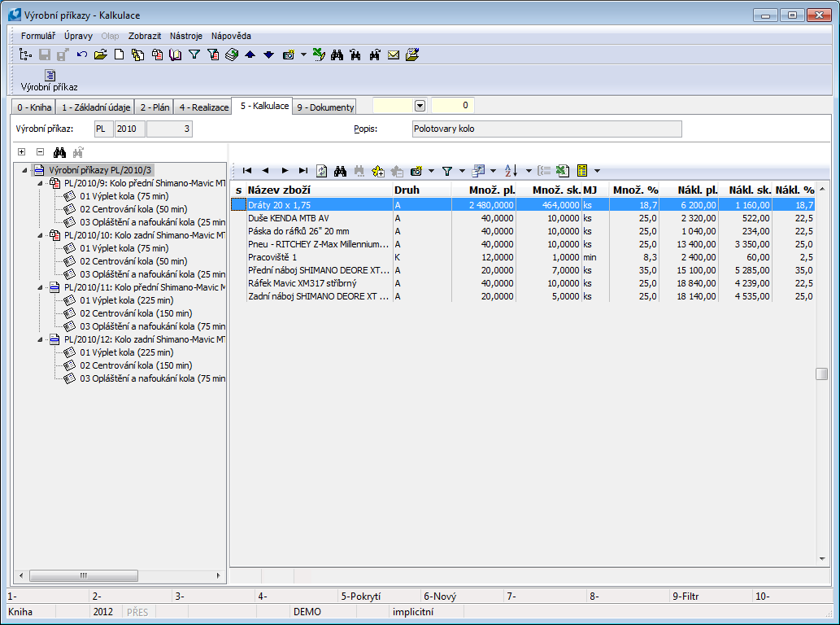Expand all tree nodes with plus button
Viewport: 840px width, 625px height.
coord(22,152)
